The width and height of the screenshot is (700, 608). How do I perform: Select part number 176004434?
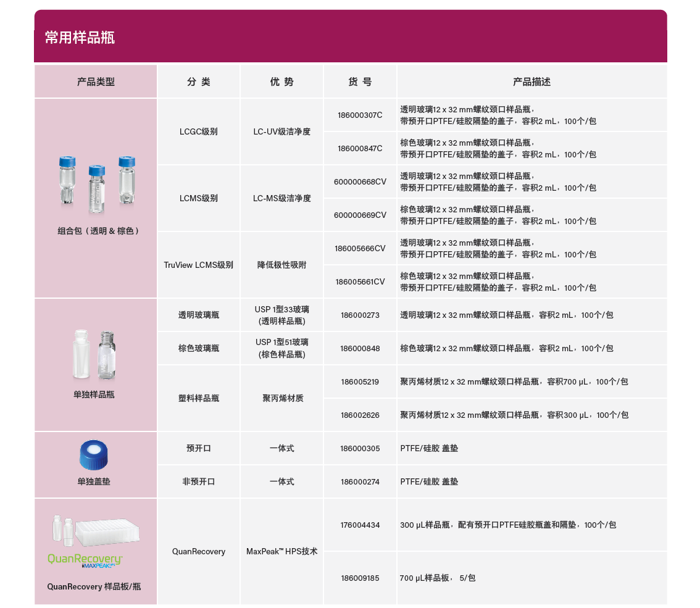[x=360, y=525]
